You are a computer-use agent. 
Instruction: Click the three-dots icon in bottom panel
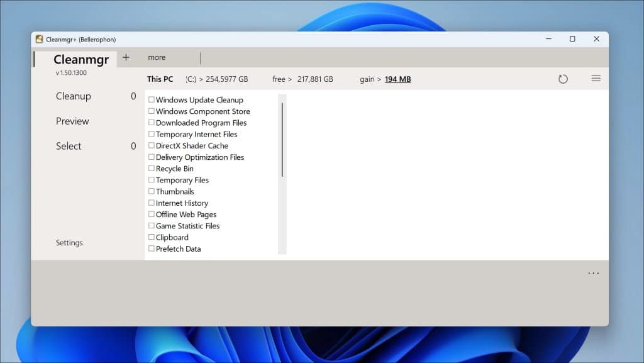(x=593, y=273)
